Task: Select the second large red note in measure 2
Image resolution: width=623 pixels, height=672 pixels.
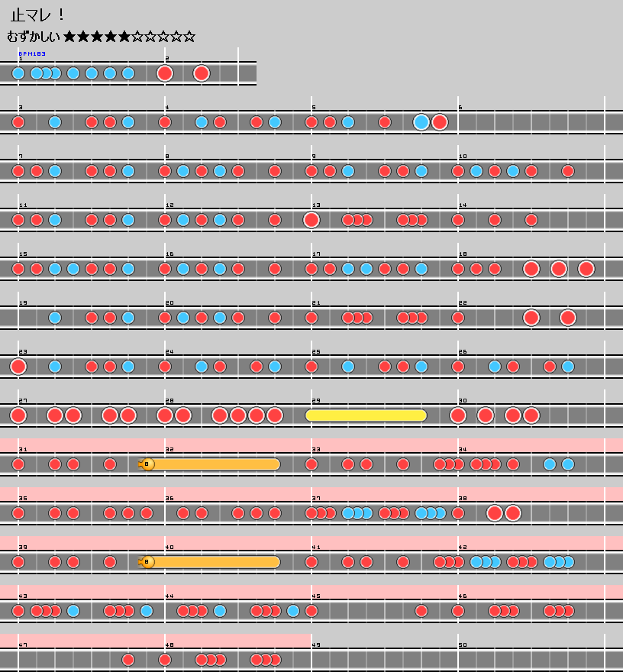Action: coord(202,73)
